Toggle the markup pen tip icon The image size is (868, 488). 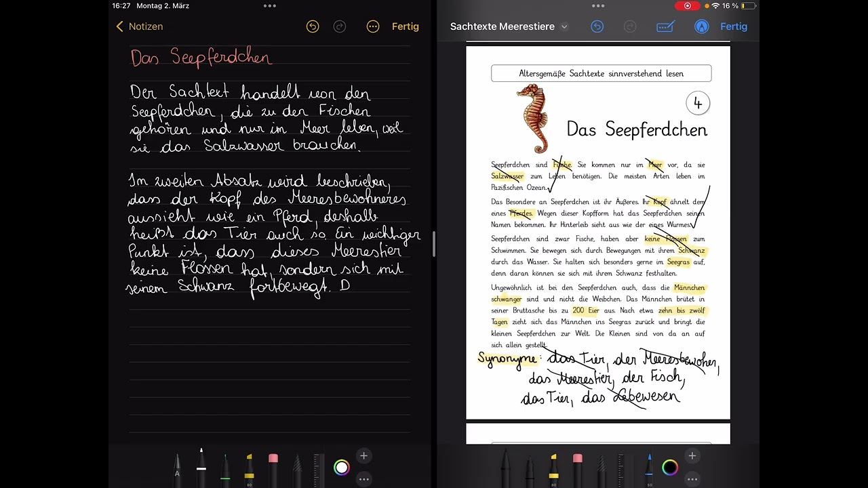coord(701,26)
